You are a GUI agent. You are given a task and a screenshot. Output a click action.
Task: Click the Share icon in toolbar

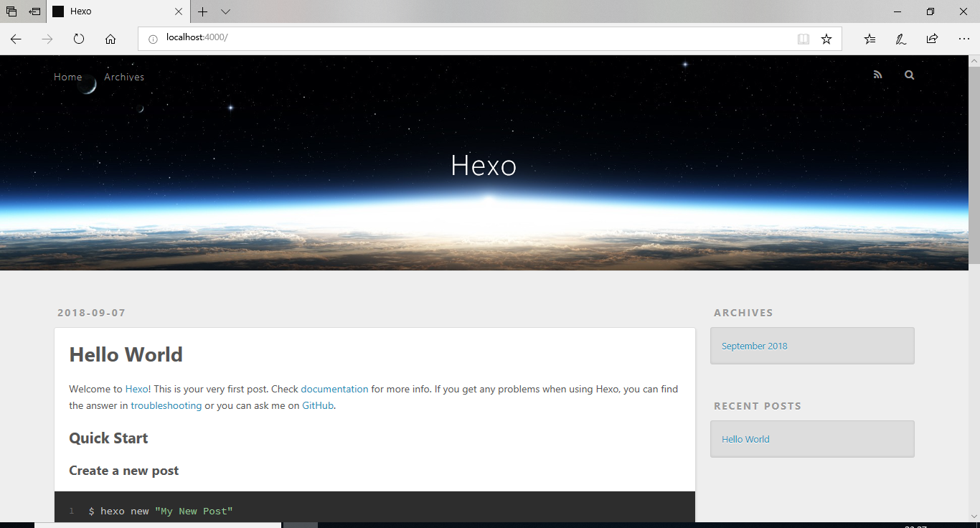(x=932, y=39)
